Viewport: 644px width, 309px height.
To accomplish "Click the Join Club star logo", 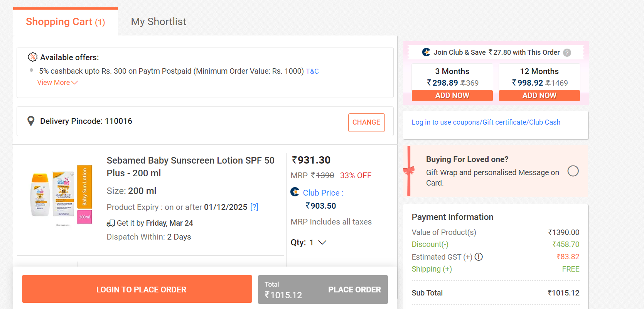I will (426, 52).
